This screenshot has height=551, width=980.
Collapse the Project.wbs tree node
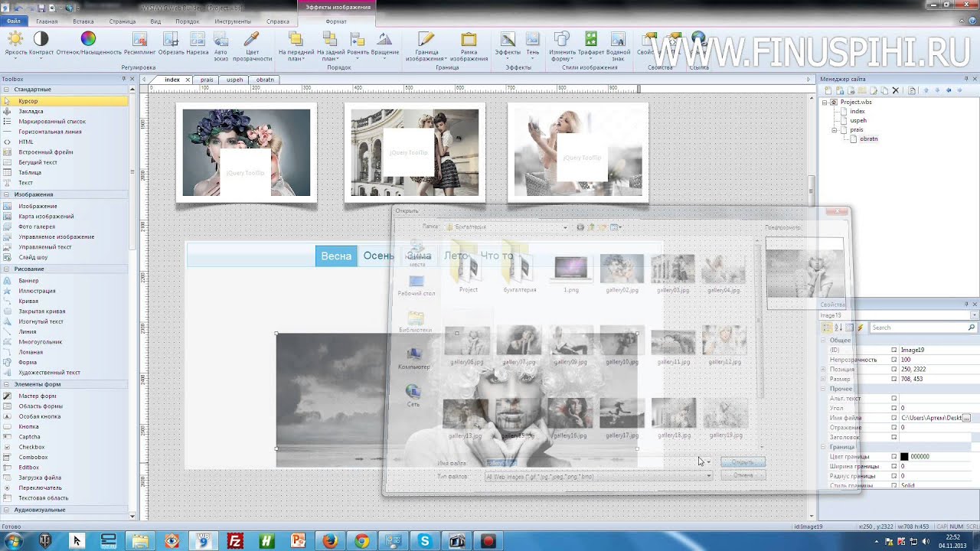[x=825, y=102]
